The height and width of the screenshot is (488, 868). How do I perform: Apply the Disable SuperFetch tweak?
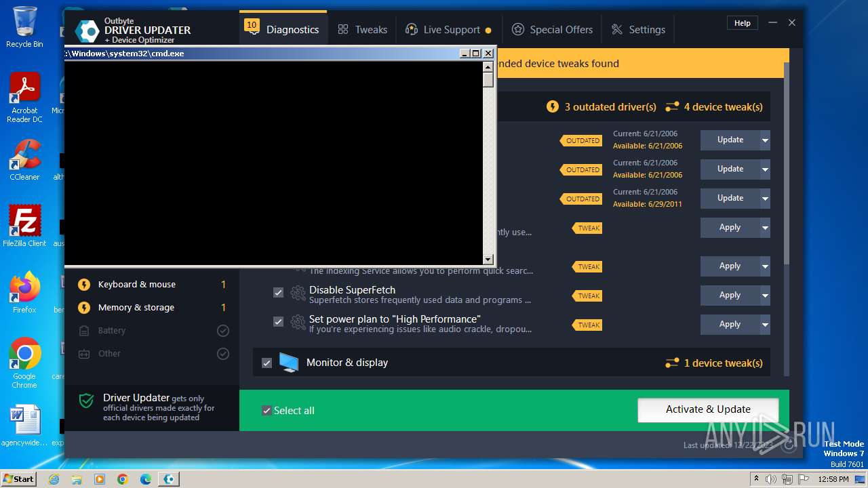pyautogui.click(x=730, y=296)
